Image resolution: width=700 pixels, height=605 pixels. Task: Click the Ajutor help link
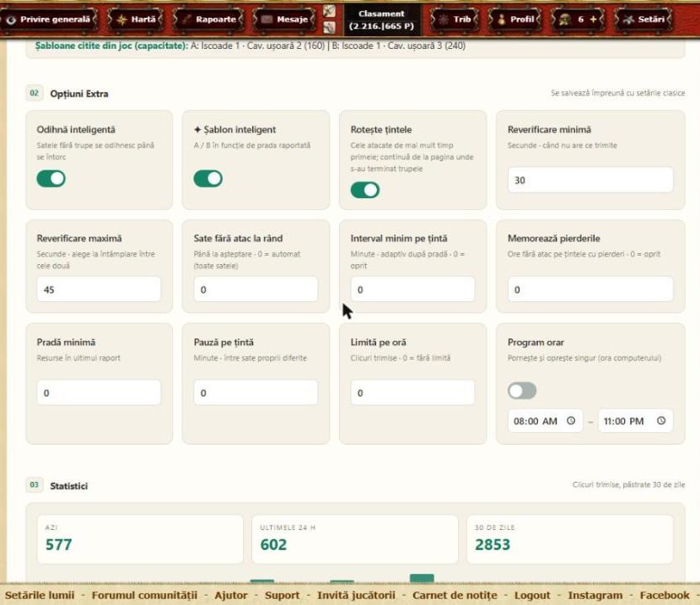point(231,595)
